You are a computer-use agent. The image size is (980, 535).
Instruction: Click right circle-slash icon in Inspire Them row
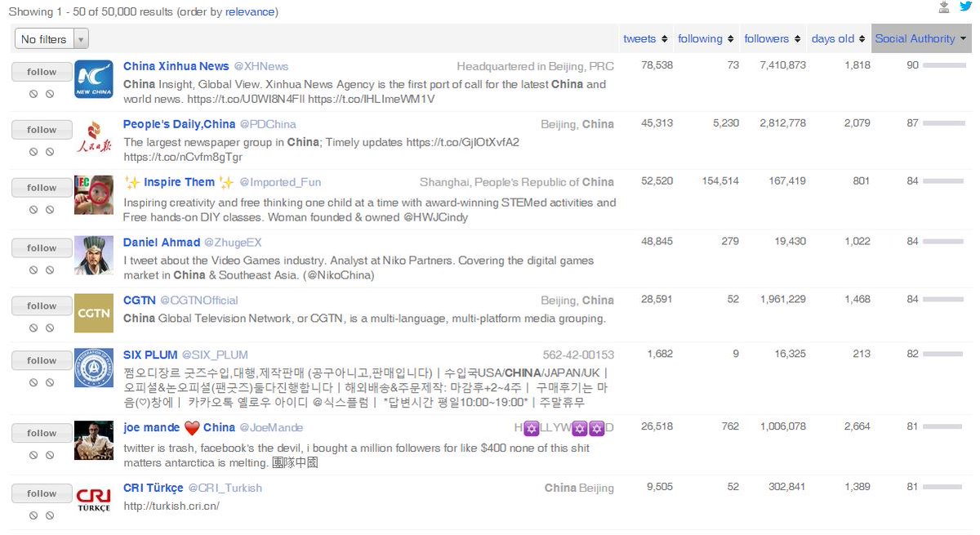[x=50, y=210]
